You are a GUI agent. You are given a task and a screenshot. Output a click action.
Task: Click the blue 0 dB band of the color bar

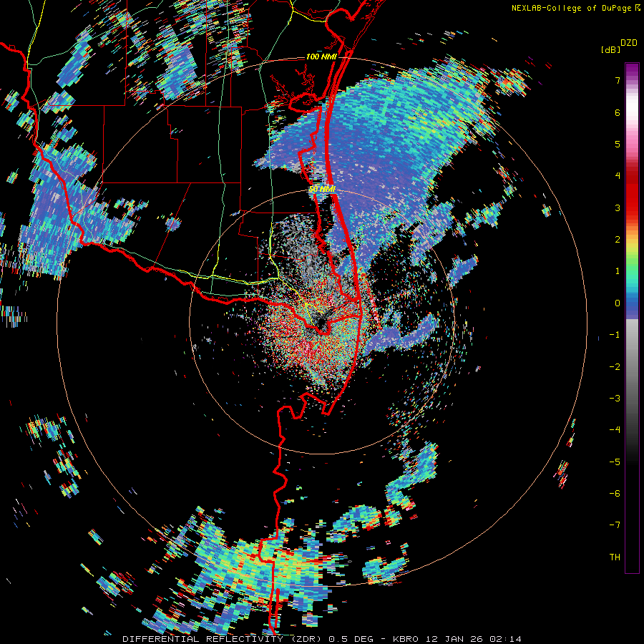[x=632, y=303]
